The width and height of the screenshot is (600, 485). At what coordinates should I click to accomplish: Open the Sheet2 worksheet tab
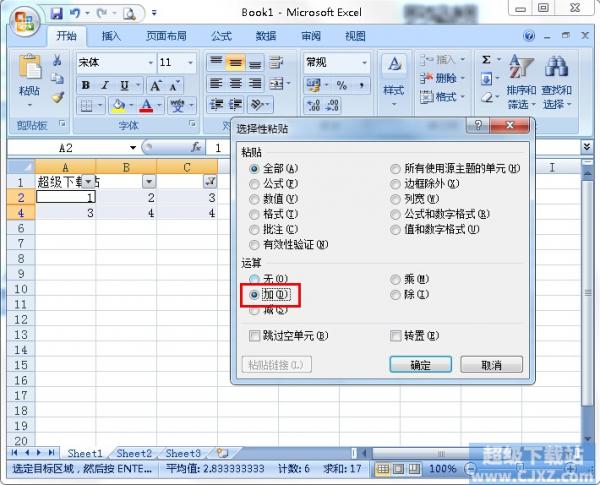point(133,453)
